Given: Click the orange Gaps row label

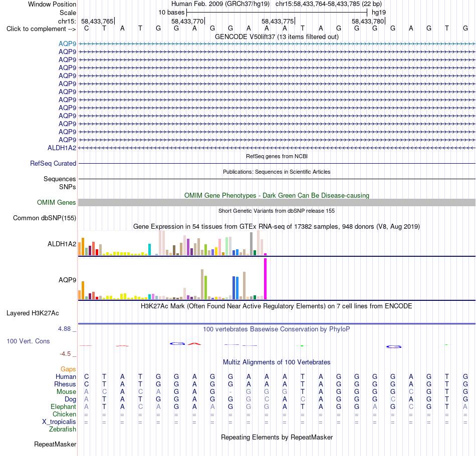Looking at the screenshot, I should click(68, 369).
